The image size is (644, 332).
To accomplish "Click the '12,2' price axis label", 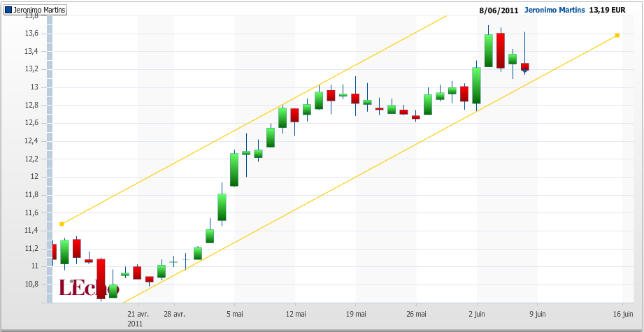I will [31, 159].
